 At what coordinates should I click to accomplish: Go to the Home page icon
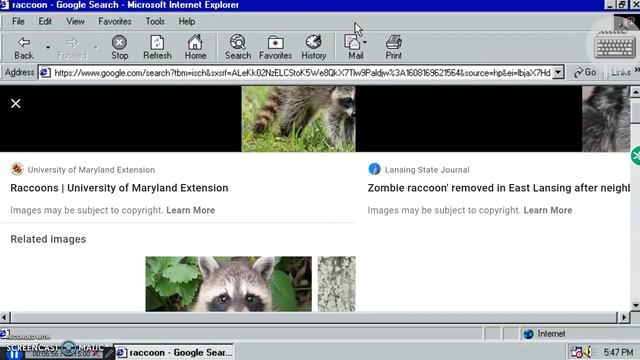coord(195,47)
